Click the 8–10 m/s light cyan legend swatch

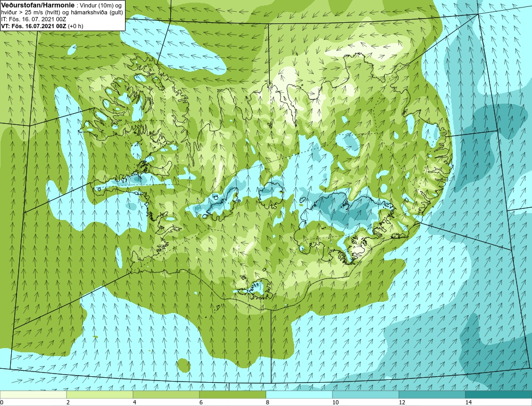[299, 394]
